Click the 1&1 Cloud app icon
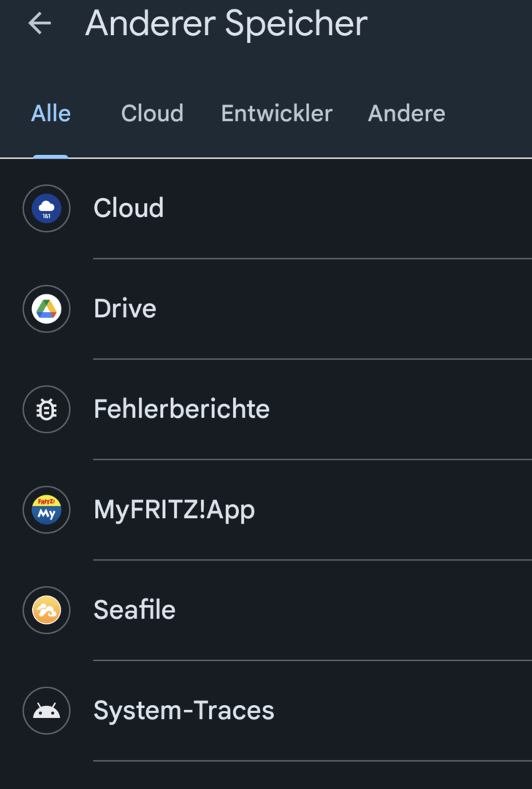532x789 pixels. [46, 208]
